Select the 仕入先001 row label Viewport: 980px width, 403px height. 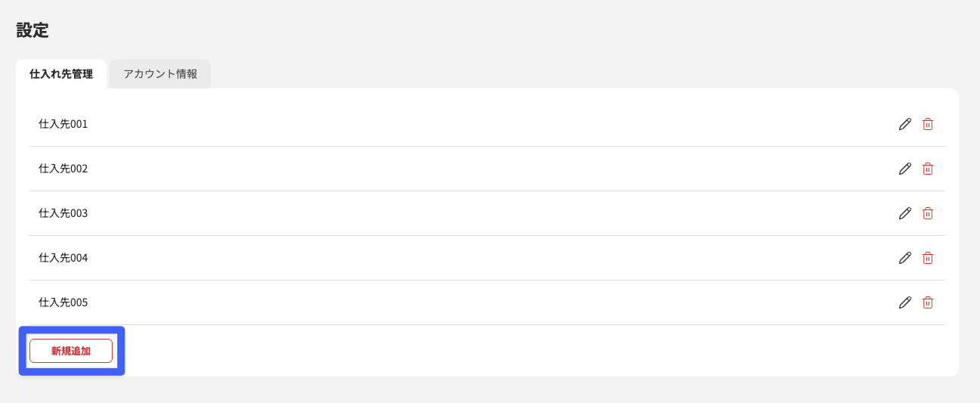pos(63,124)
